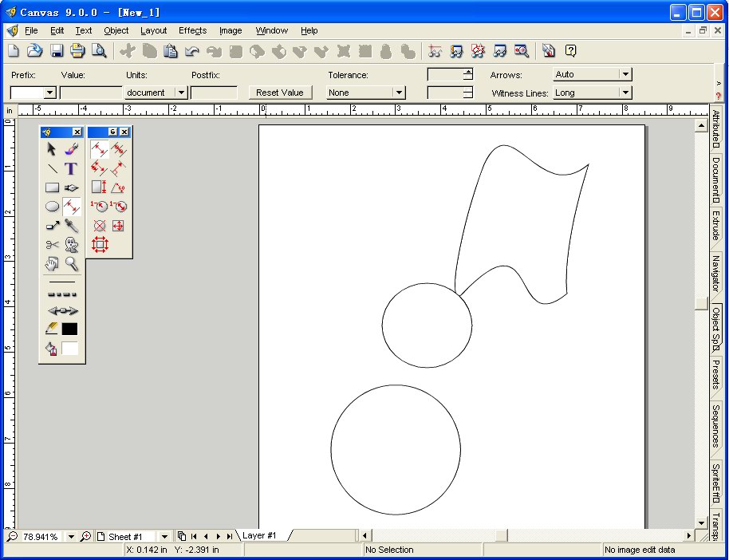The image size is (729, 560).
Task: Choose the area dimension tool with crossed arrows
Action: click(x=119, y=226)
